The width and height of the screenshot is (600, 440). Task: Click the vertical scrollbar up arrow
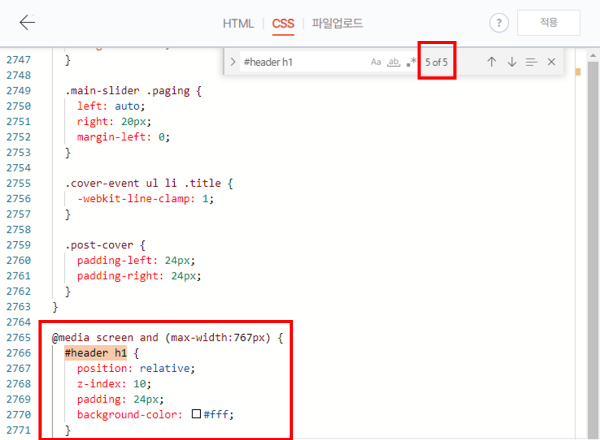point(593,56)
